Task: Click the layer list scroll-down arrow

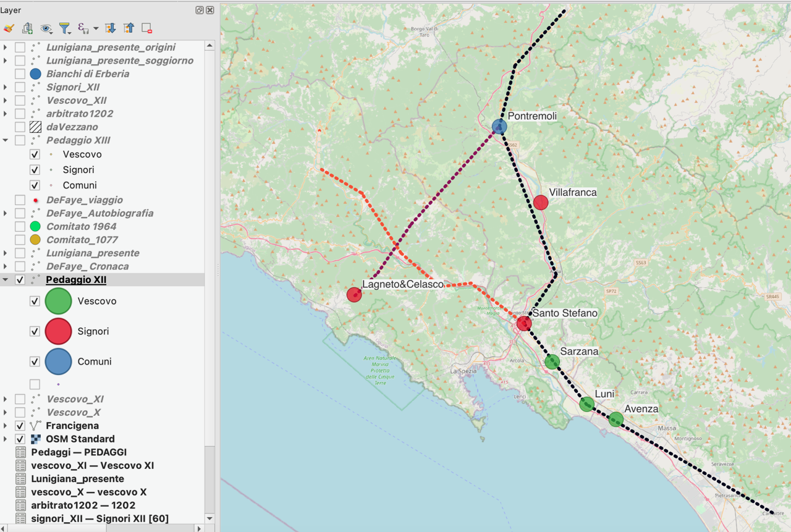Action: point(209,518)
